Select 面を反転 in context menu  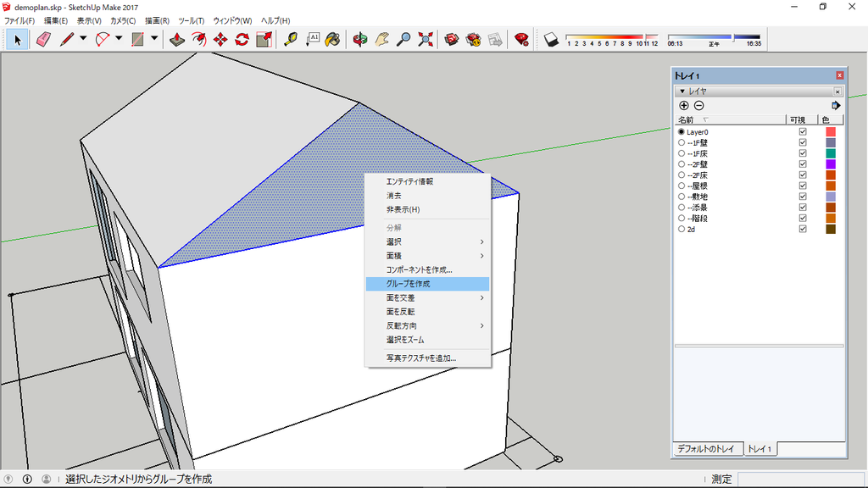[x=427, y=312]
